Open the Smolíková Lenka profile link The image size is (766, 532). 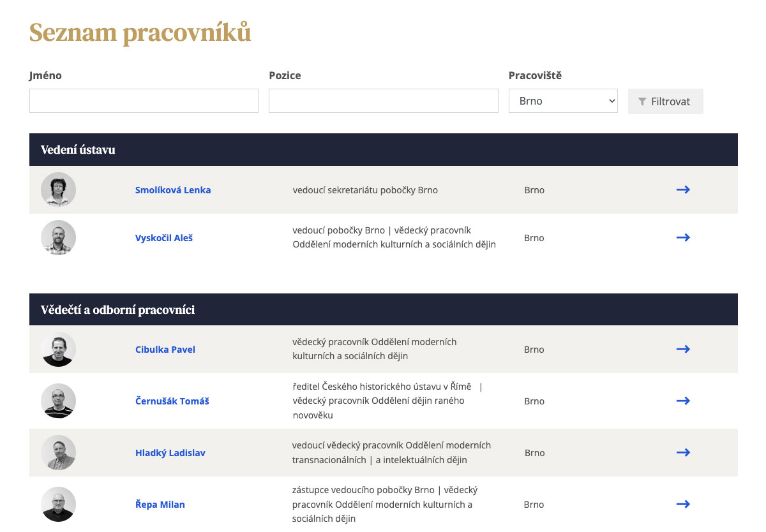pyautogui.click(x=173, y=190)
